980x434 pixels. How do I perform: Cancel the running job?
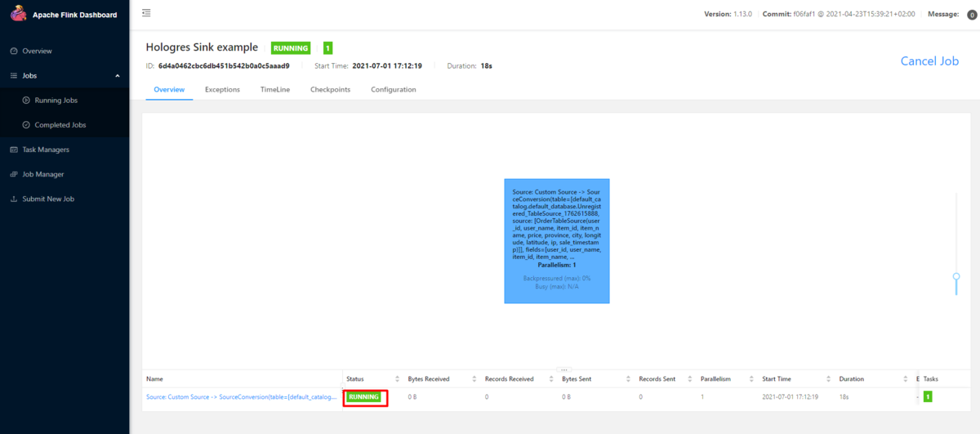tap(929, 61)
